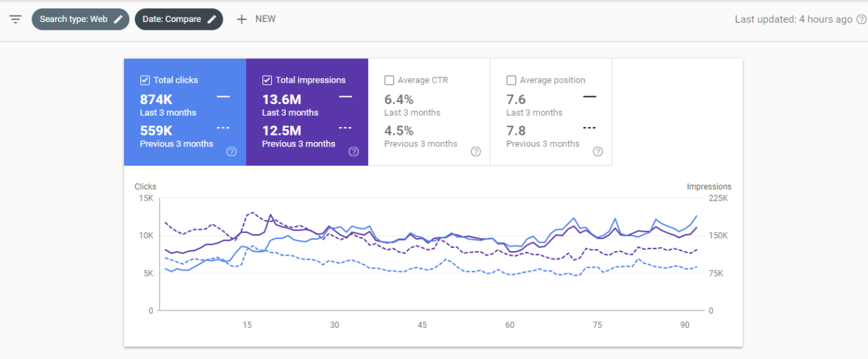
Task: Open the filter list icon
Action: pyautogui.click(x=15, y=19)
